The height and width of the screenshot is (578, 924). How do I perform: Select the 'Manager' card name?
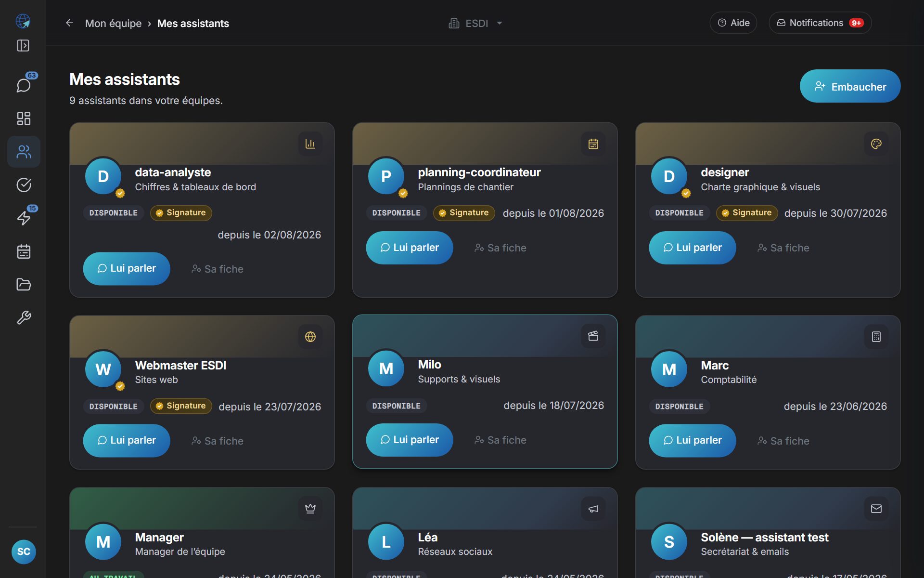point(159,537)
